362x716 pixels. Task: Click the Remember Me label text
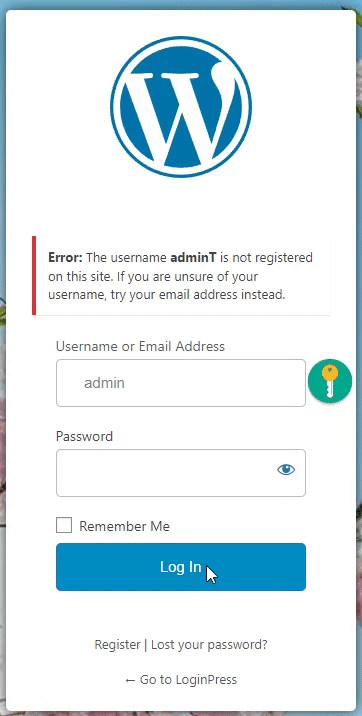pos(125,526)
